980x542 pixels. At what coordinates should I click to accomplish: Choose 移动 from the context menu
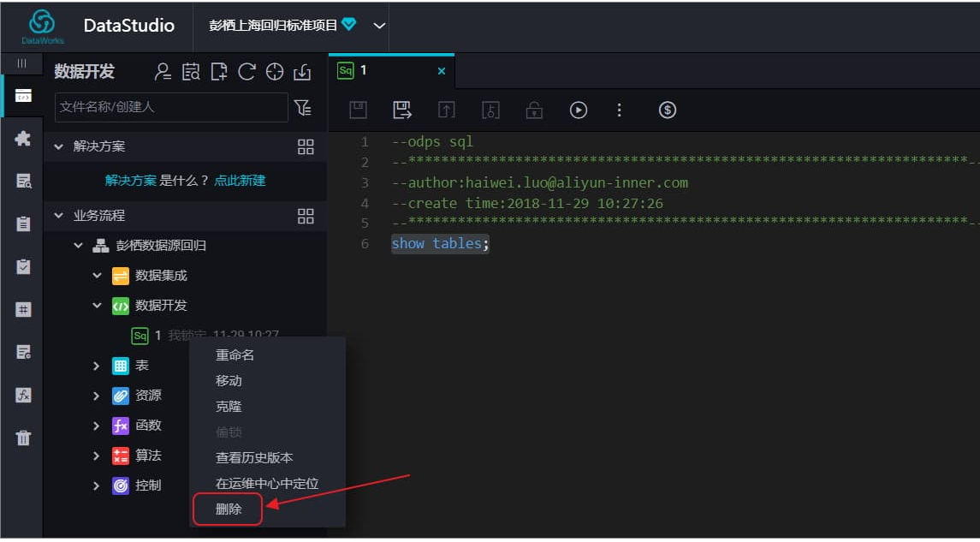(229, 381)
